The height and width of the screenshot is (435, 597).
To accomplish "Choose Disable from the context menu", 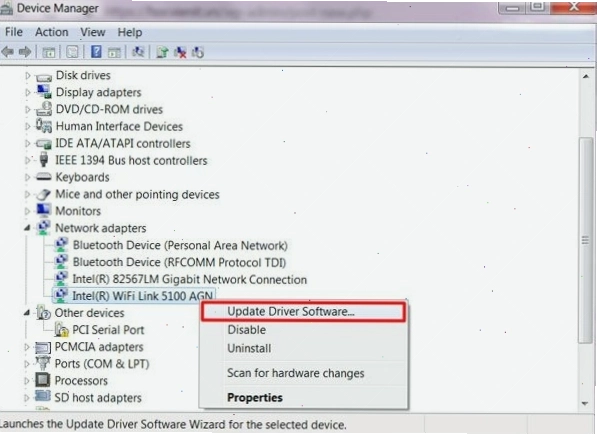I will (x=303, y=330).
